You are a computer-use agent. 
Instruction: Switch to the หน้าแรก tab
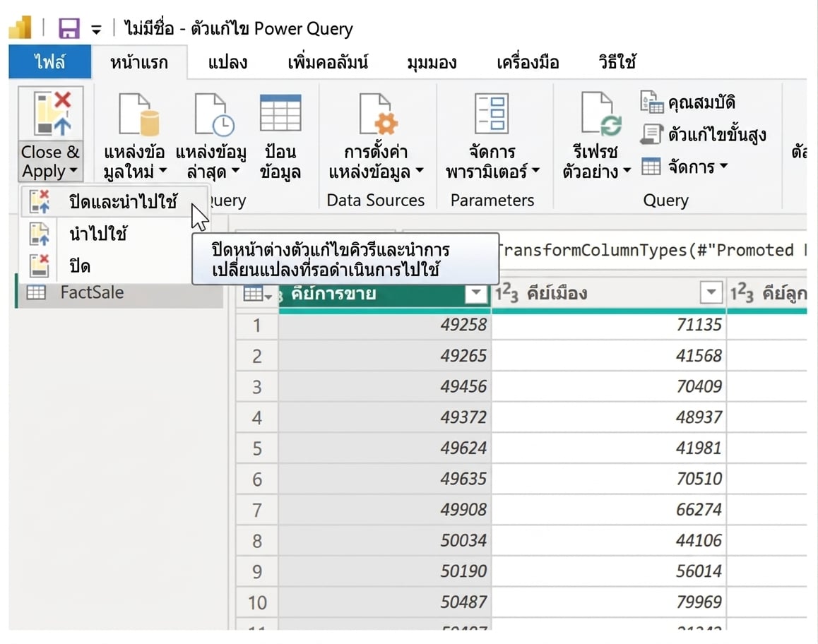tap(138, 62)
